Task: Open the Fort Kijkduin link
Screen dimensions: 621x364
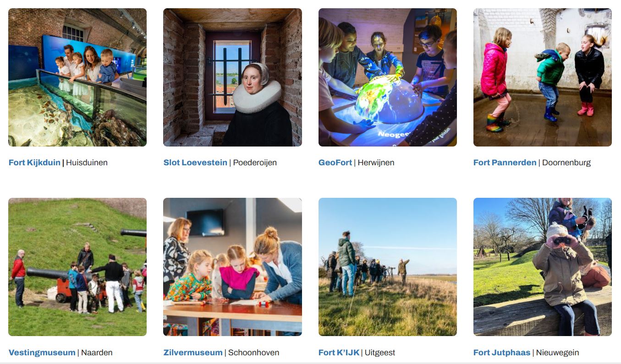Action: click(34, 163)
